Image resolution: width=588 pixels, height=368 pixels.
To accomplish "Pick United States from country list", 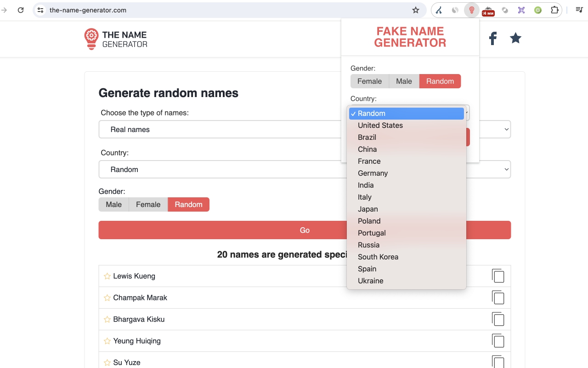I will click(407, 125).
